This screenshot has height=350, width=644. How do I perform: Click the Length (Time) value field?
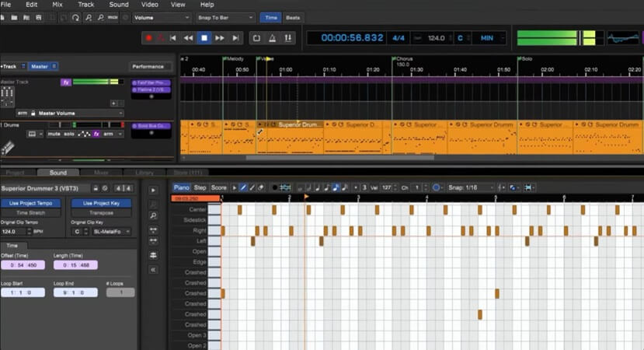[75, 265]
